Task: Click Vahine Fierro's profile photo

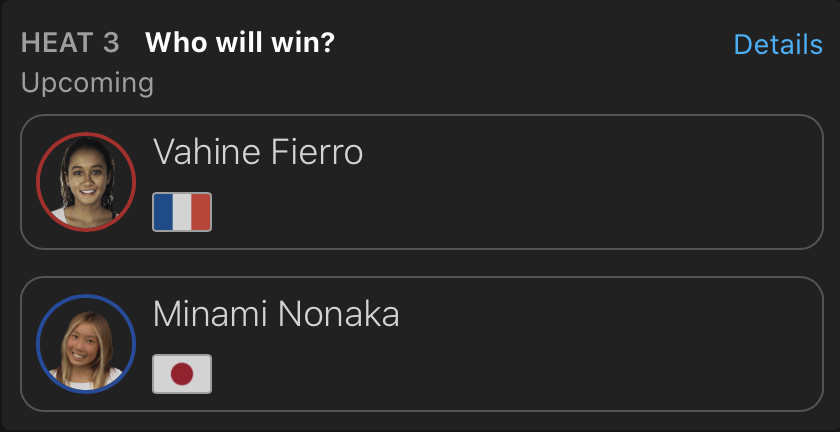Action: pos(85,182)
